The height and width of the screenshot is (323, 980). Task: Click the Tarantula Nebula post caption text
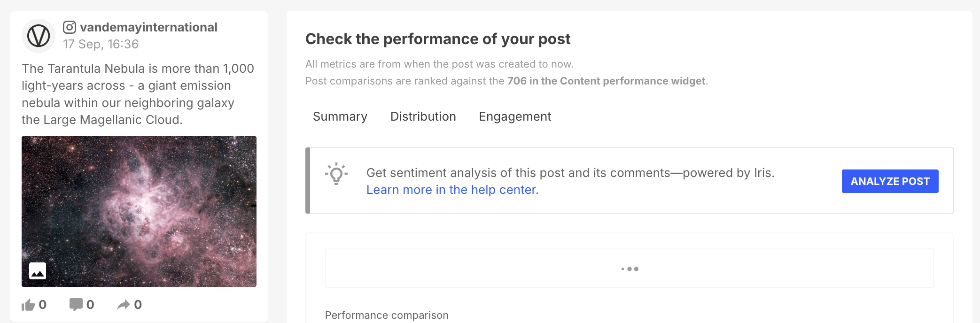pos(138,94)
